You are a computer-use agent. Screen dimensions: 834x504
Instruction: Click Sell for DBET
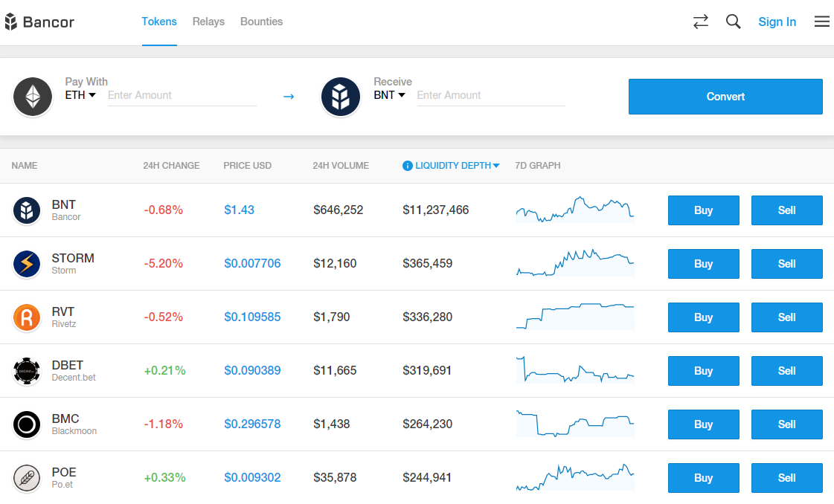coord(786,371)
